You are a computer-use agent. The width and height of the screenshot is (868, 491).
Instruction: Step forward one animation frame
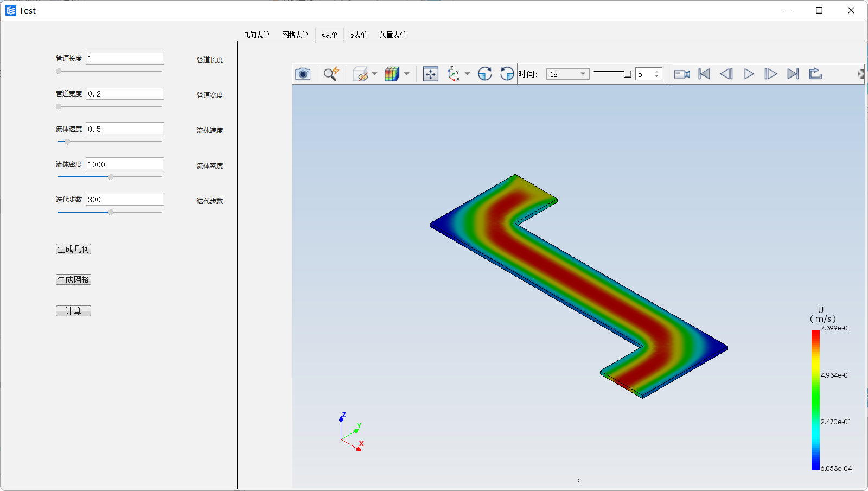pos(771,74)
